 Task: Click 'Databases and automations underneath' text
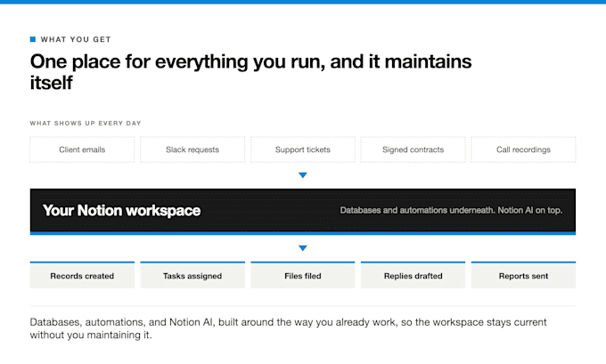[417, 210]
